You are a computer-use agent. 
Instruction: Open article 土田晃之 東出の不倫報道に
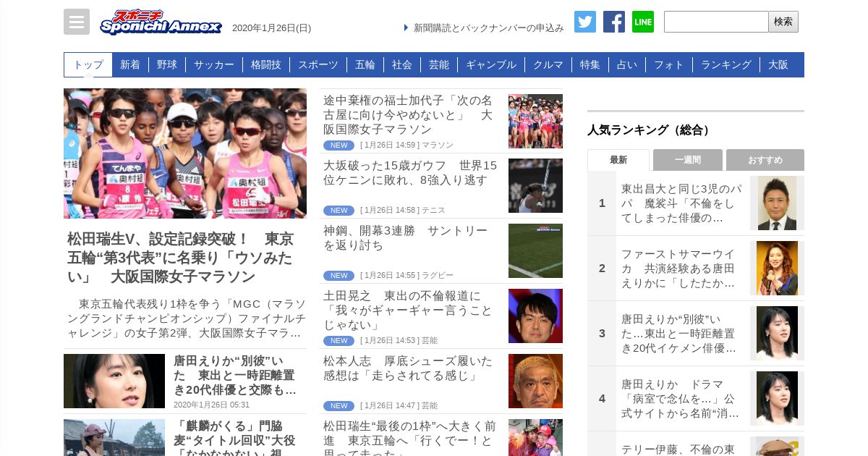point(409,310)
